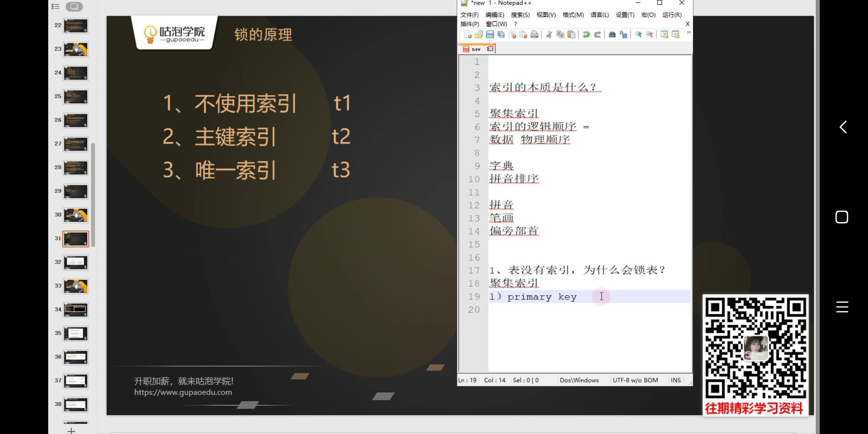The height and width of the screenshot is (434, 868).
Task: Click the Replace icon next to the binoculars
Action: (x=623, y=35)
